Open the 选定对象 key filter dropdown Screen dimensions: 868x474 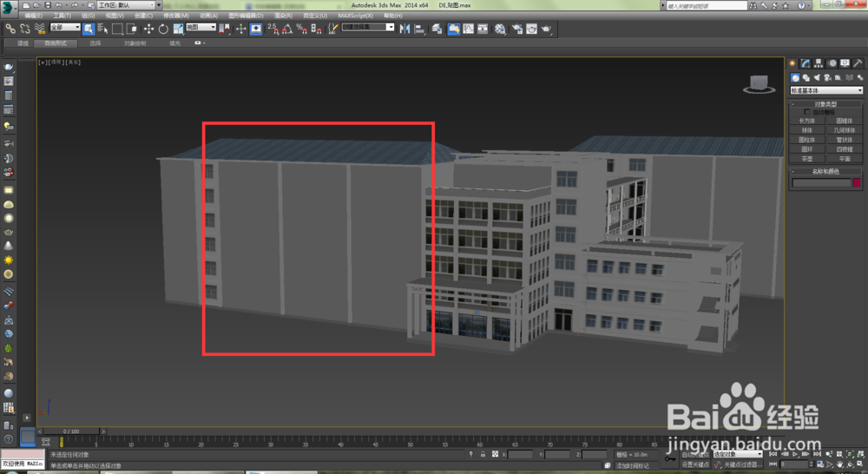[737, 454]
